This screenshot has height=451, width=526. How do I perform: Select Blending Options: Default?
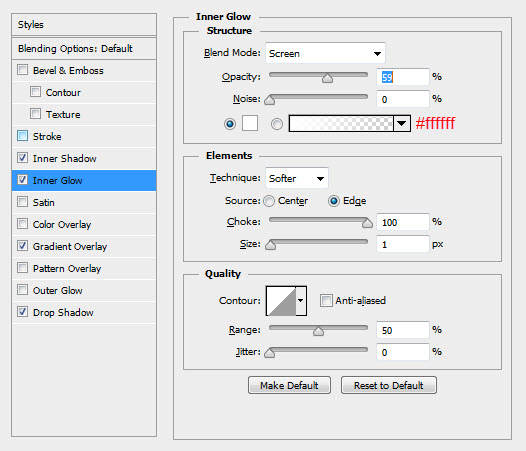point(84,49)
